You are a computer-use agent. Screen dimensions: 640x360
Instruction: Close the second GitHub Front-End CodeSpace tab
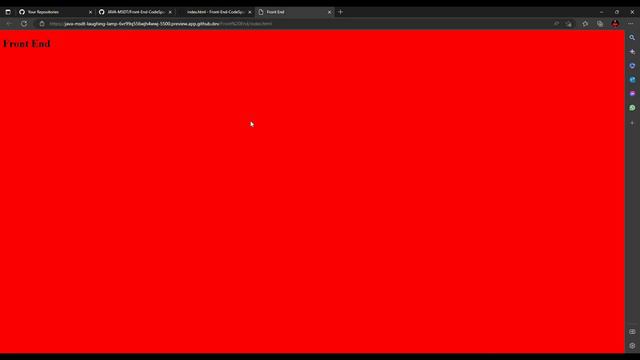(170, 12)
